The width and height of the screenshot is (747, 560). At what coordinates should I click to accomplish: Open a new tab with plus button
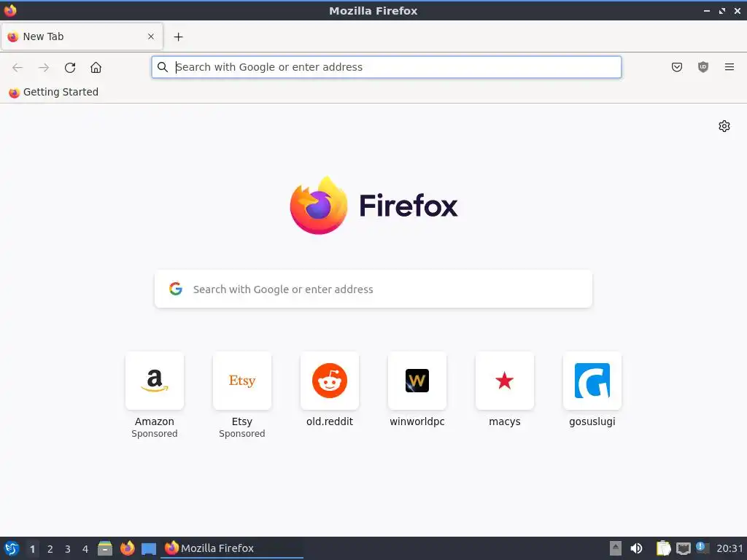178,36
